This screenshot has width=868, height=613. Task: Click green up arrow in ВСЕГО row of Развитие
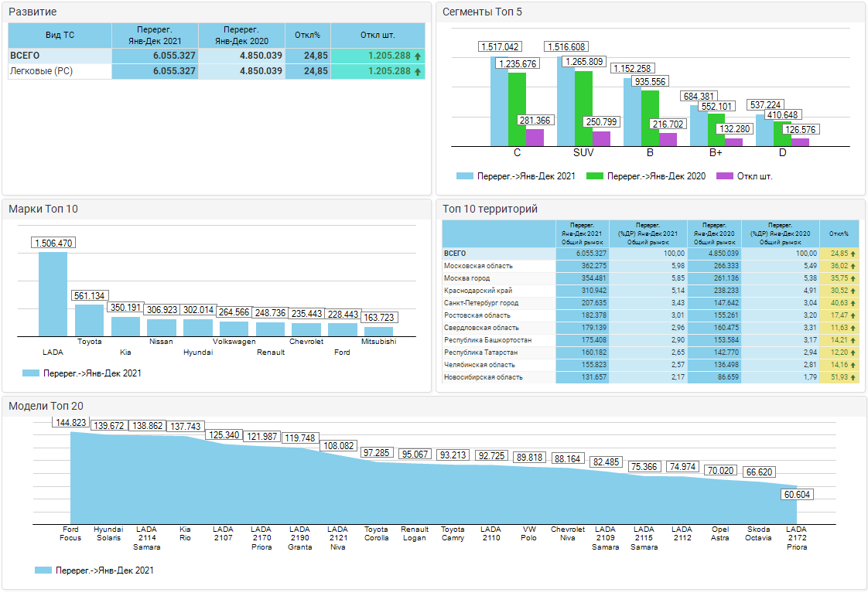(418, 56)
